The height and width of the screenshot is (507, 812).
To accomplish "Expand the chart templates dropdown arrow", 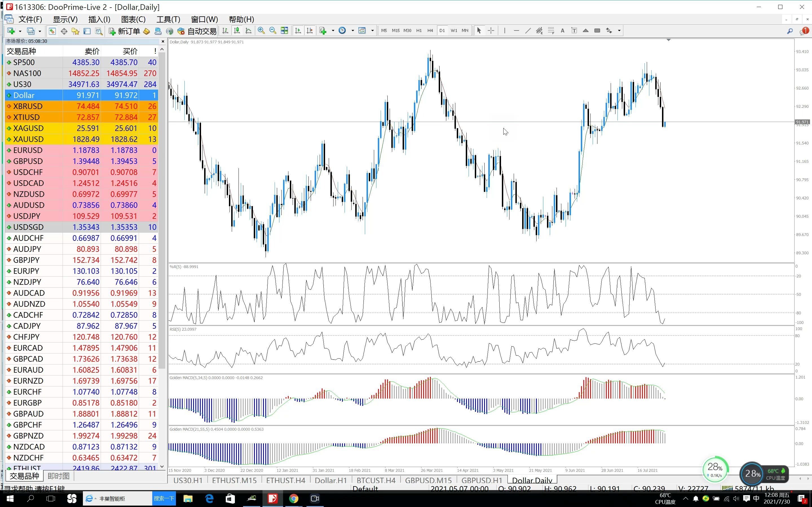I will click(x=372, y=30).
